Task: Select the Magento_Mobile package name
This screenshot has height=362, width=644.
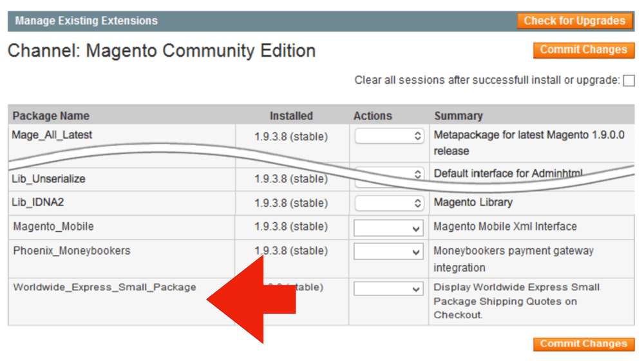Action: 53,226
